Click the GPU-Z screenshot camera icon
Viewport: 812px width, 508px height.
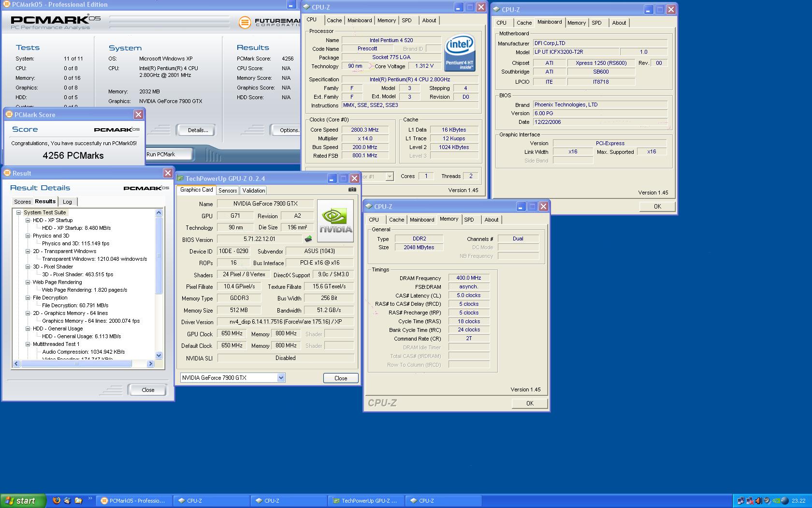tap(352, 190)
